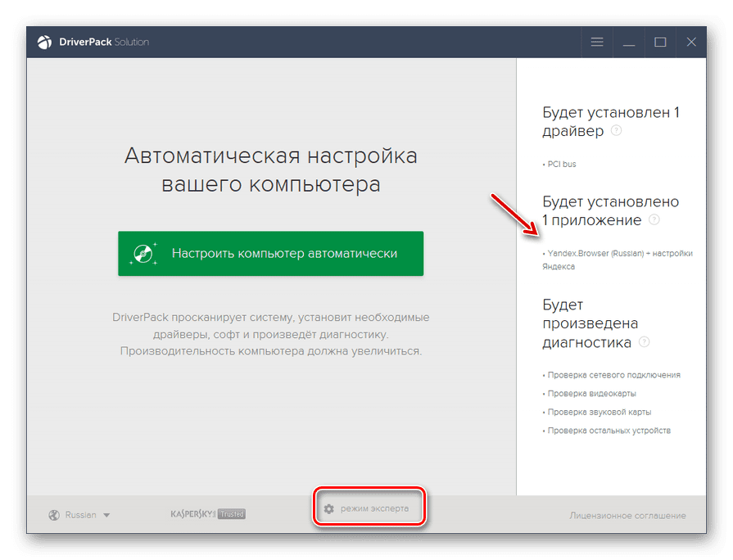This screenshot has height=560, width=733.
Task: Select the 'Russian' language label
Action: click(x=80, y=515)
